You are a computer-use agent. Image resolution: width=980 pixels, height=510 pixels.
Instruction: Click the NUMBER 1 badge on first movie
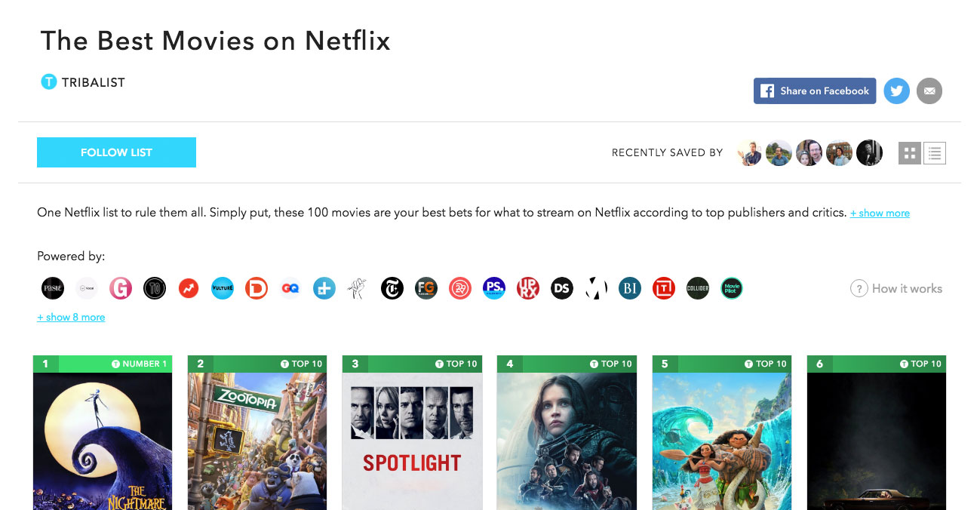pos(140,364)
